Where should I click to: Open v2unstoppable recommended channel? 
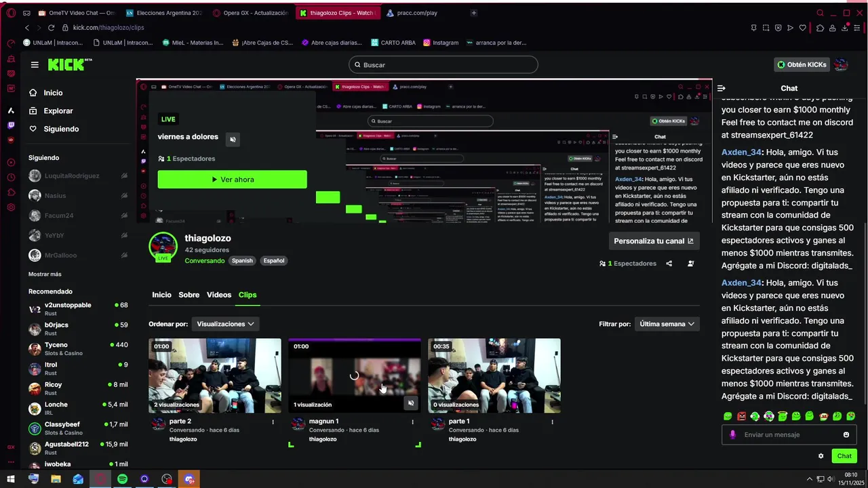(x=78, y=309)
